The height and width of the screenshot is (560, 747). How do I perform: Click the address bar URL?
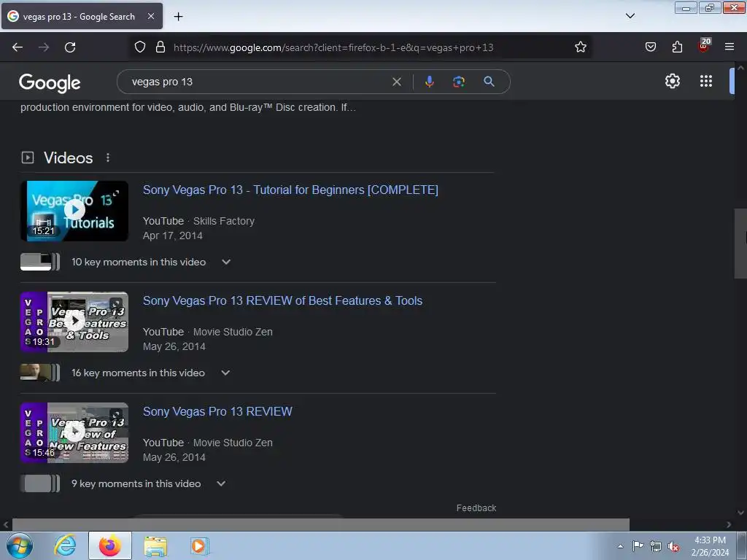(x=333, y=47)
